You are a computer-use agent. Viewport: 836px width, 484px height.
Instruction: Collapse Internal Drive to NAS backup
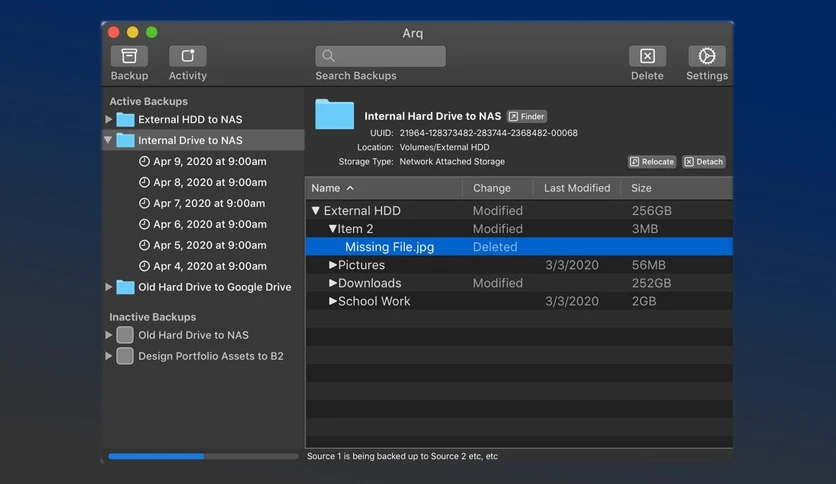108,140
